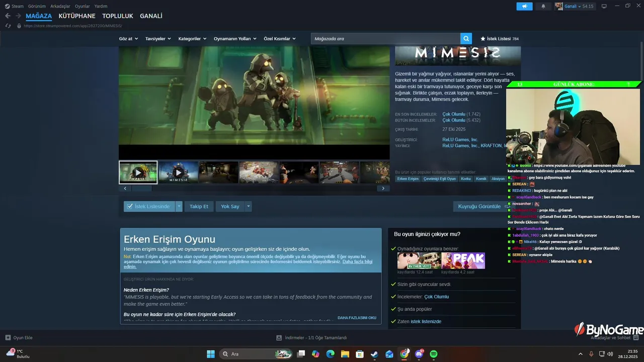This screenshot has width=644, height=362.
Task: Toggle İstek Listesinde wishlist checkbox
Action: click(x=130, y=206)
